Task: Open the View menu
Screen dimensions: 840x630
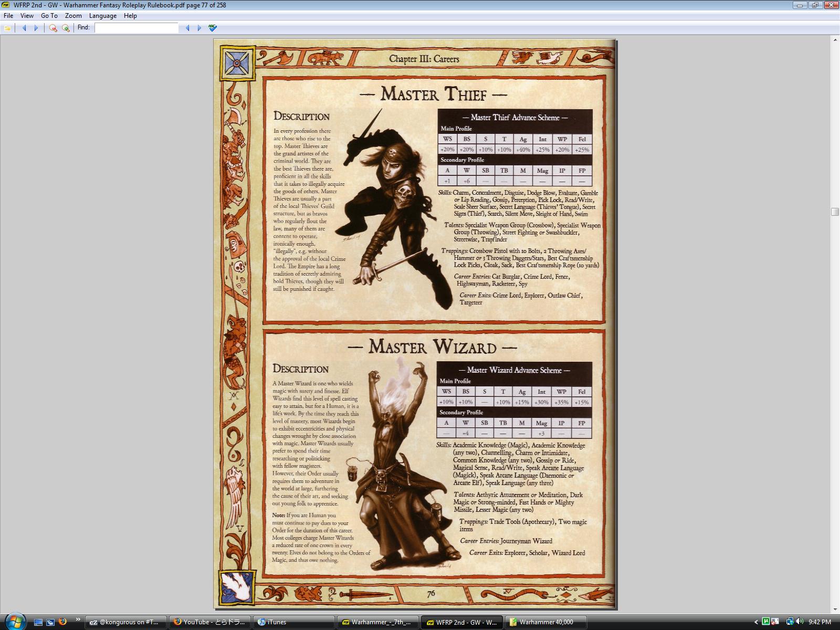Action: pyautogui.click(x=27, y=16)
